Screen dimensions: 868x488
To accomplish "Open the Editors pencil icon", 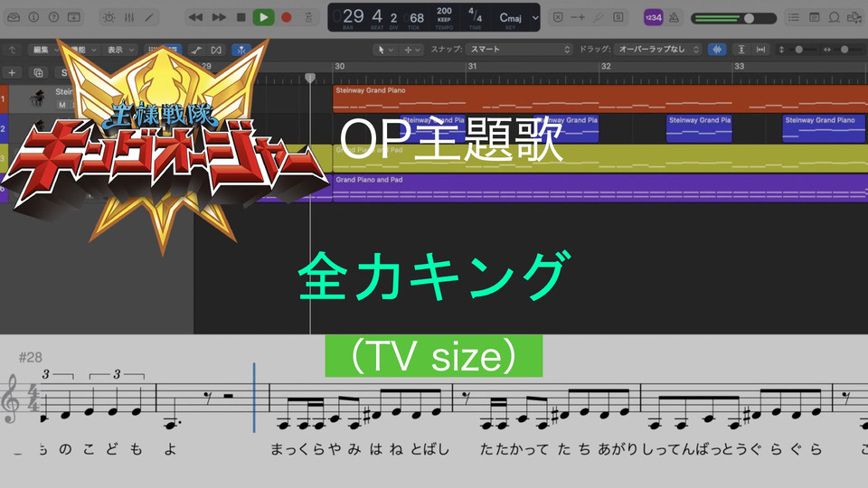I will 149,17.
